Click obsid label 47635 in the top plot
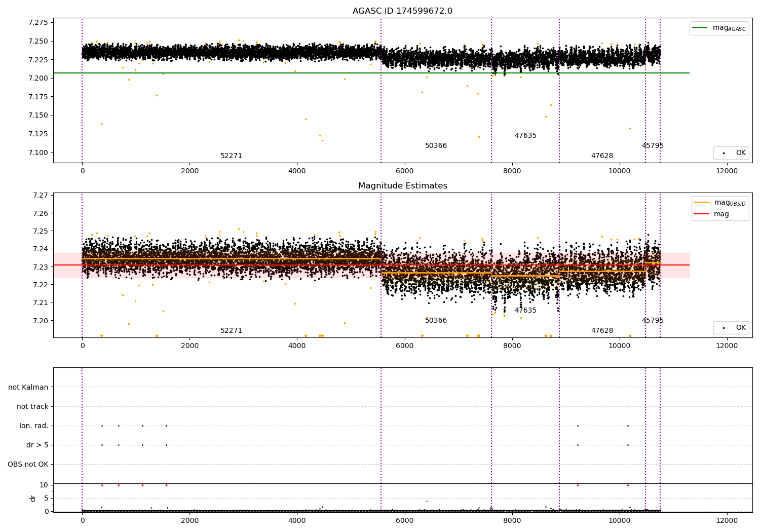 pos(525,136)
